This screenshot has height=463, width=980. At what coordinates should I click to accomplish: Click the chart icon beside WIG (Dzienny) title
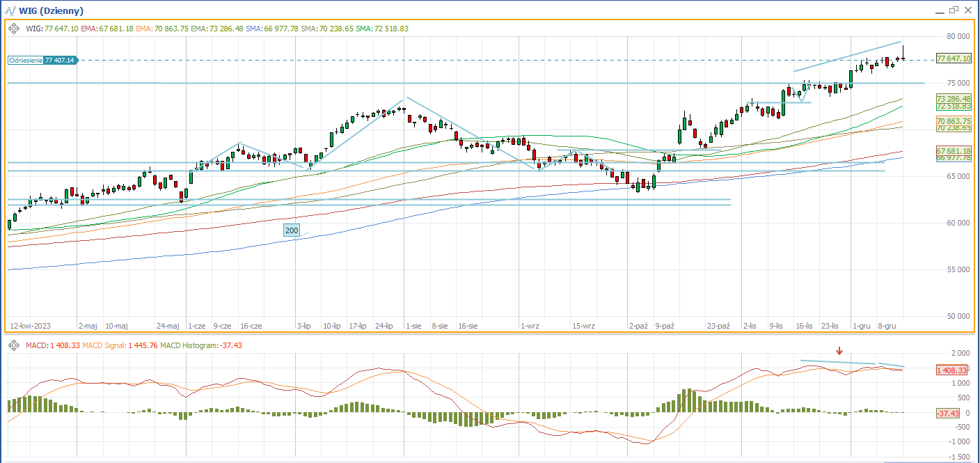(10, 10)
